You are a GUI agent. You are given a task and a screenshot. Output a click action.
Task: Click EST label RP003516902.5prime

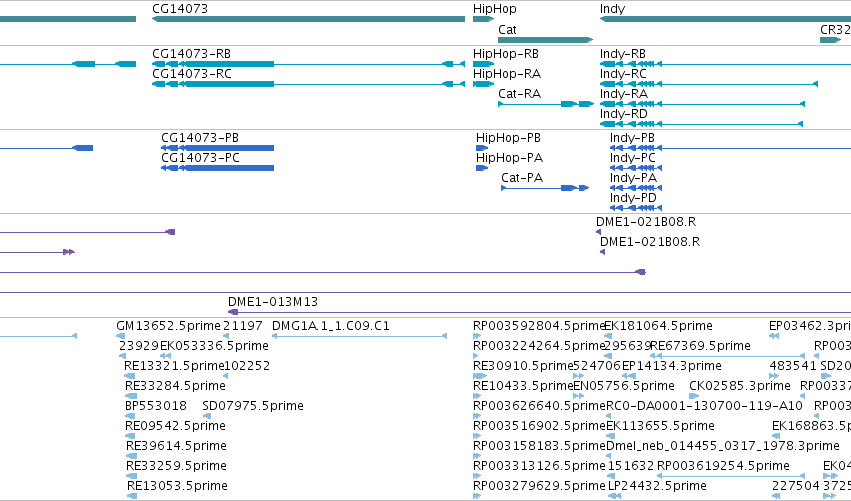pos(538,427)
